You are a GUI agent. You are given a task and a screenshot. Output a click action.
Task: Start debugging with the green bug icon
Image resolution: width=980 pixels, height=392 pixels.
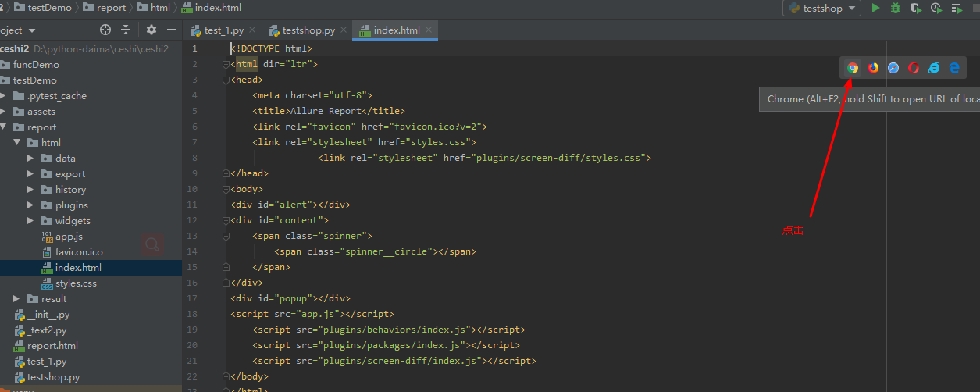tap(896, 8)
